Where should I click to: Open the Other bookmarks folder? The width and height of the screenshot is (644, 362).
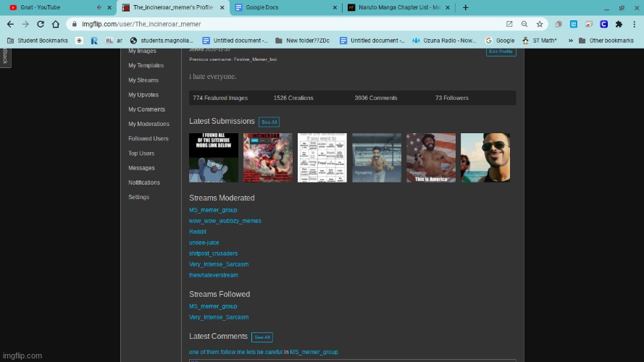click(607, 41)
